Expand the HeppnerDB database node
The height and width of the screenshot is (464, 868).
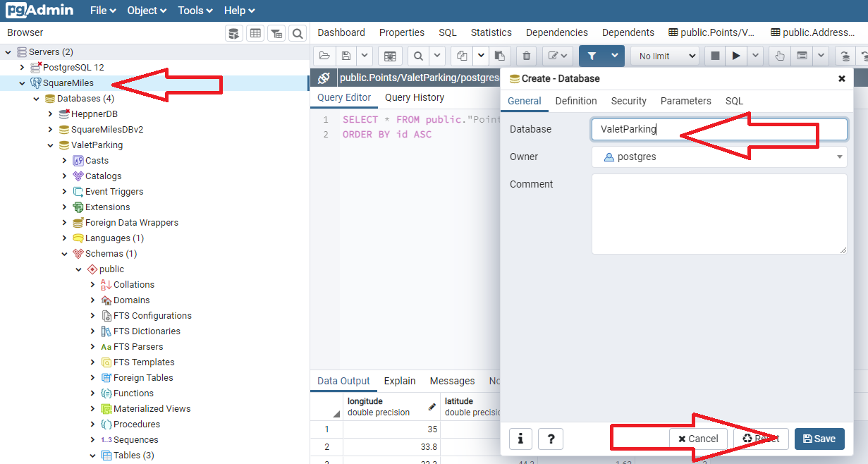point(50,114)
